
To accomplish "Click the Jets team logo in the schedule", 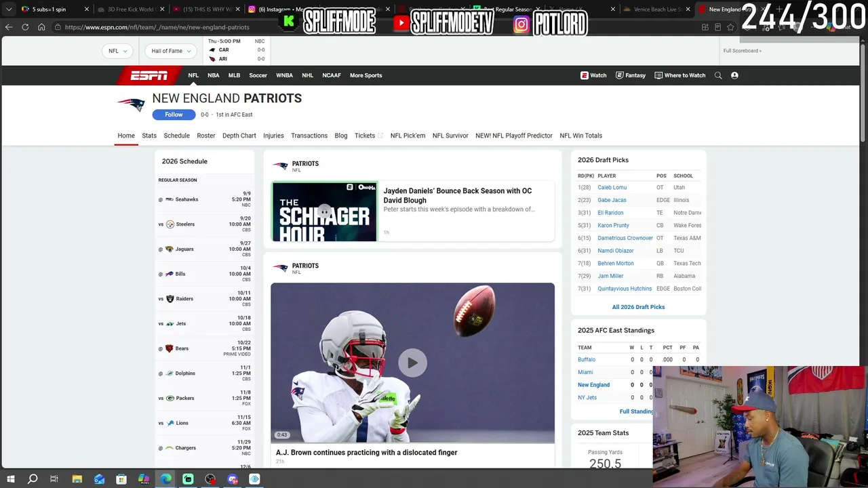I will (170, 323).
